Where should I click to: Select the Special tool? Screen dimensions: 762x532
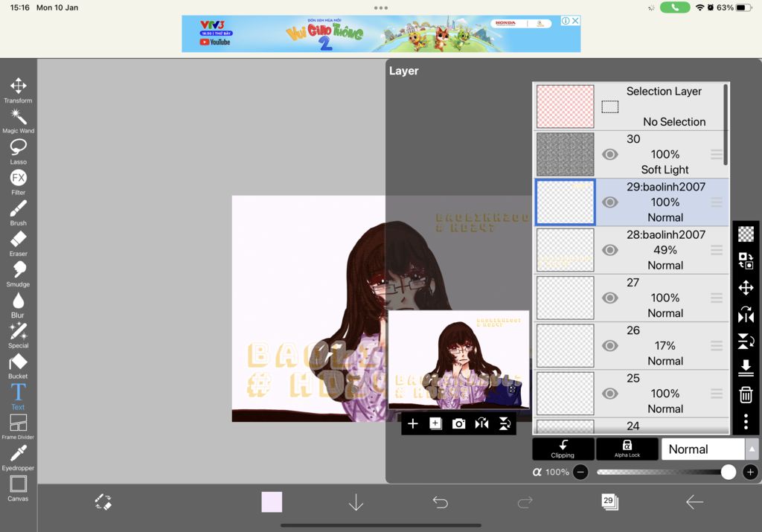[x=18, y=336]
